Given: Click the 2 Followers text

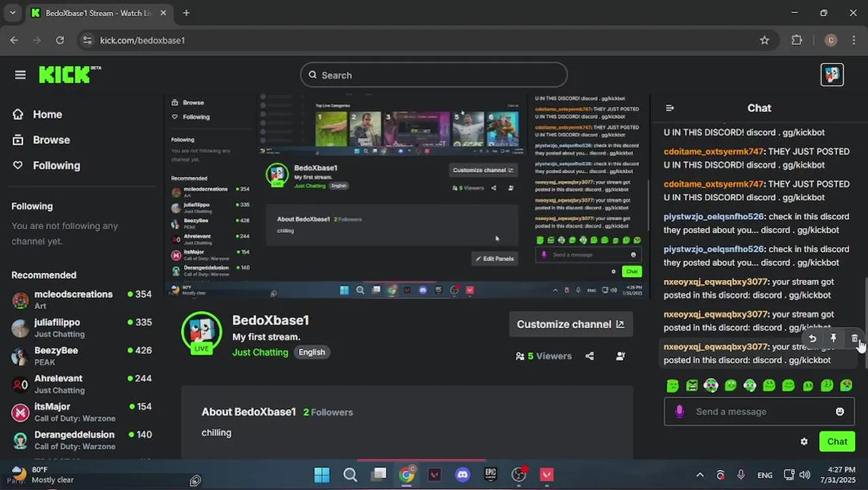Looking at the screenshot, I should [328, 412].
